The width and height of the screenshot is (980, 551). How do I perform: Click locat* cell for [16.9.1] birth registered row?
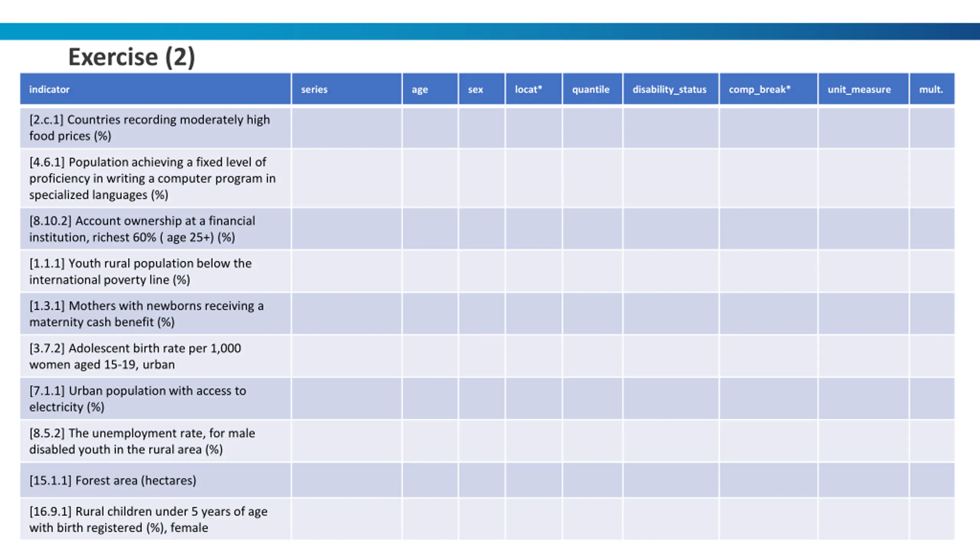534,519
